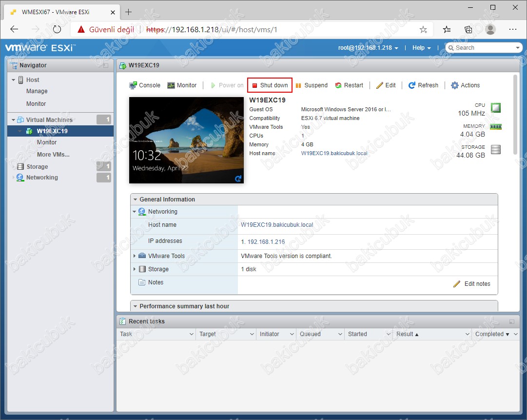The image size is (527, 420).
Task: Click the Navigator panel icon
Action: click(14, 65)
